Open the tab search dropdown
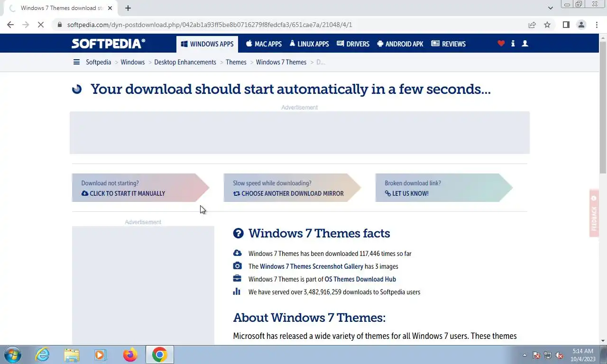The height and width of the screenshot is (364, 607). (x=550, y=8)
